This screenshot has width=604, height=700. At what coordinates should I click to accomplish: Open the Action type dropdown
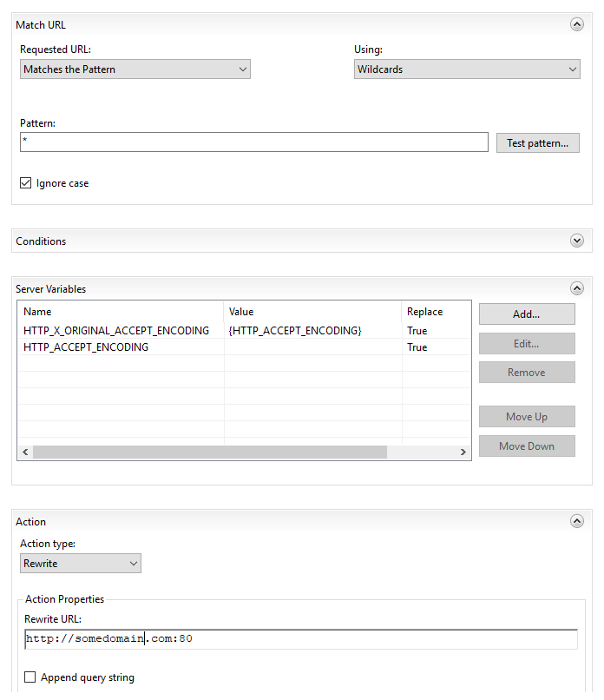point(81,564)
